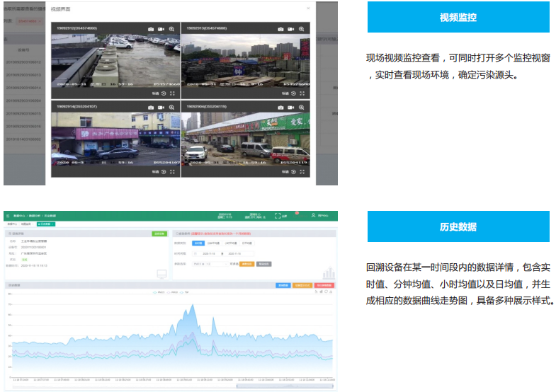Open the start date picker field

point(206,253)
